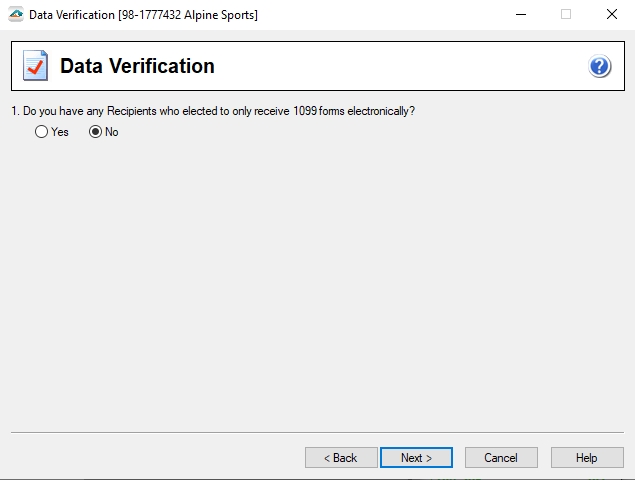Minimize the Data Verification window
Viewport: 635px width, 480px height.
[x=520, y=14]
